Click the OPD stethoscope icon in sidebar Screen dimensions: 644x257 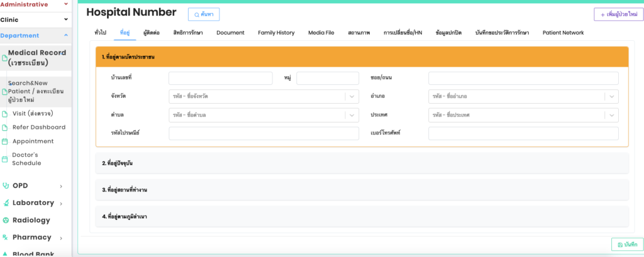pyautogui.click(x=6, y=185)
